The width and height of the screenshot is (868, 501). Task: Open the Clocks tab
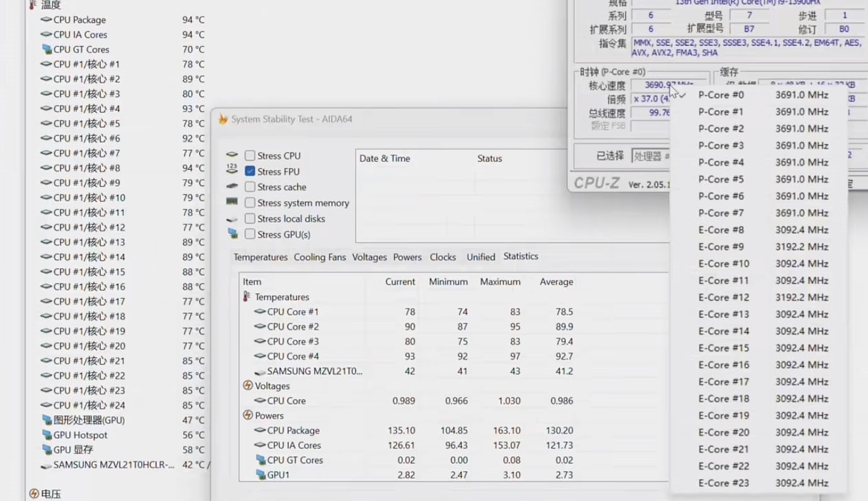(x=443, y=257)
